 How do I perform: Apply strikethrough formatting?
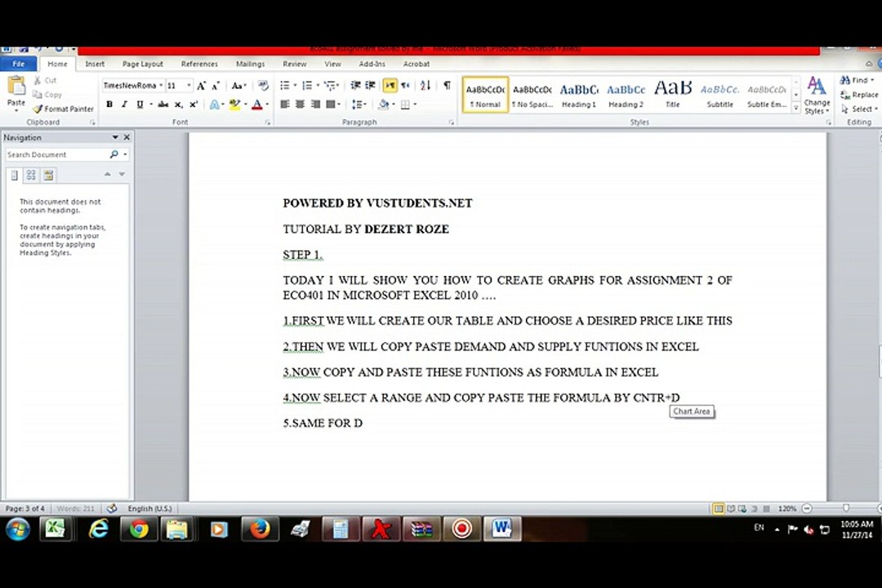tap(163, 104)
